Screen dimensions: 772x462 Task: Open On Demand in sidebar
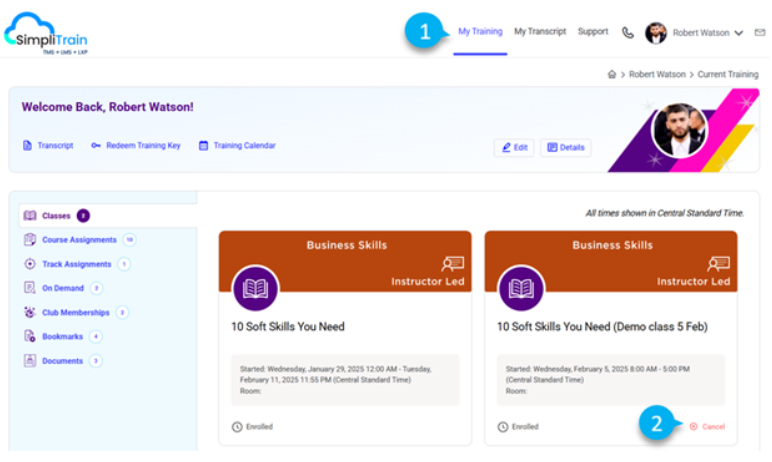62,288
